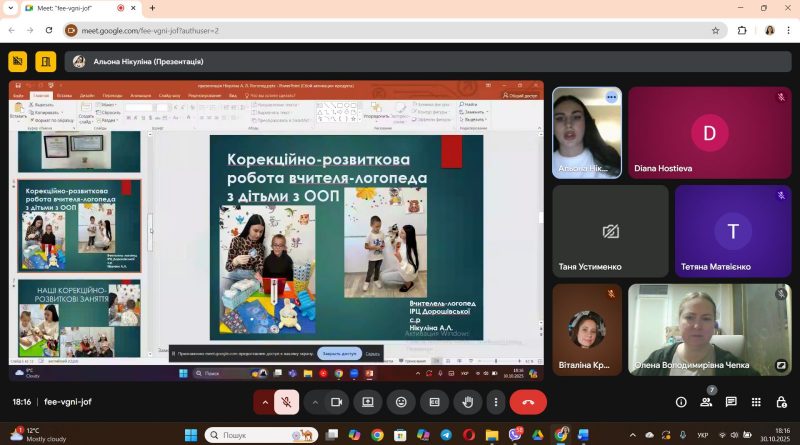Click the present screen button

tap(368, 402)
